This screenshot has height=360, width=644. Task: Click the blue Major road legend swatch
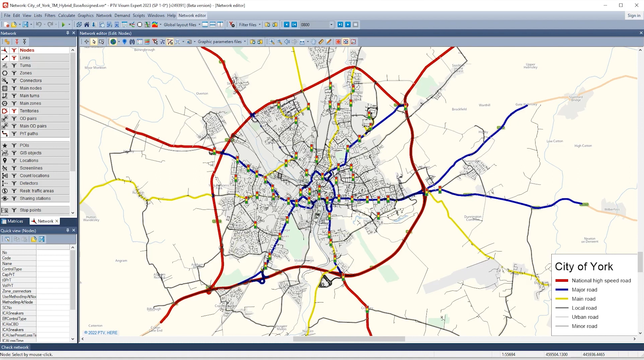[562, 290]
